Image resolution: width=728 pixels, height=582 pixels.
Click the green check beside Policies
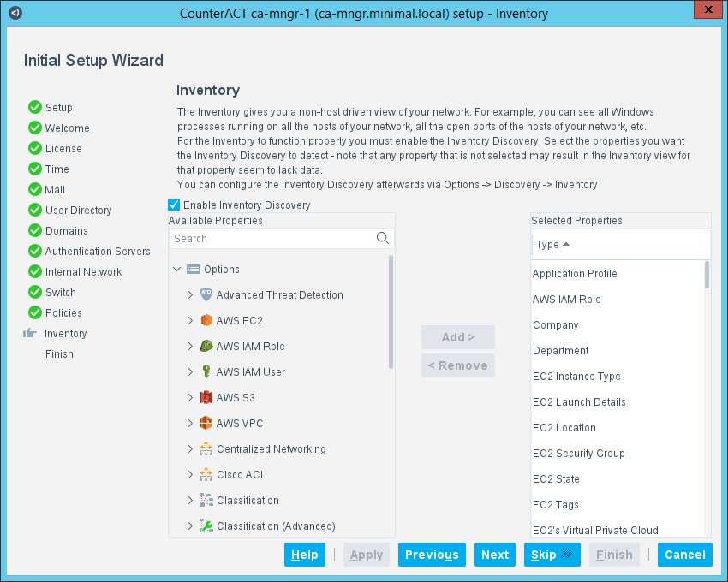pos(35,312)
